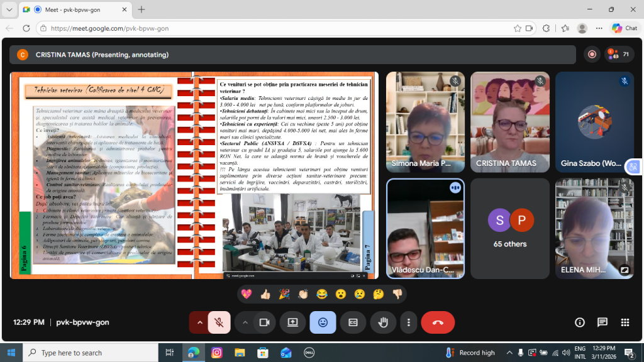Send the thumbs up reaction
Viewport: 644px width, 362px height.
click(265, 294)
